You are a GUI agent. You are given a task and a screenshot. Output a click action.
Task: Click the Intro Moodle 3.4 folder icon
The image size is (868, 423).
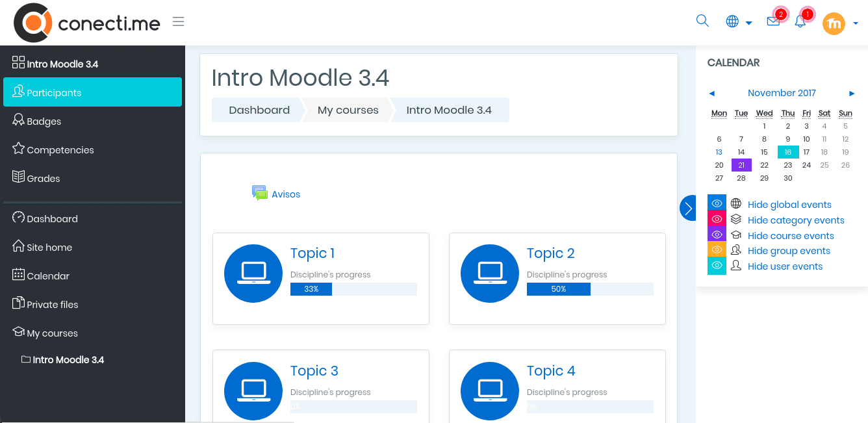pyautogui.click(x=26, y=359)
